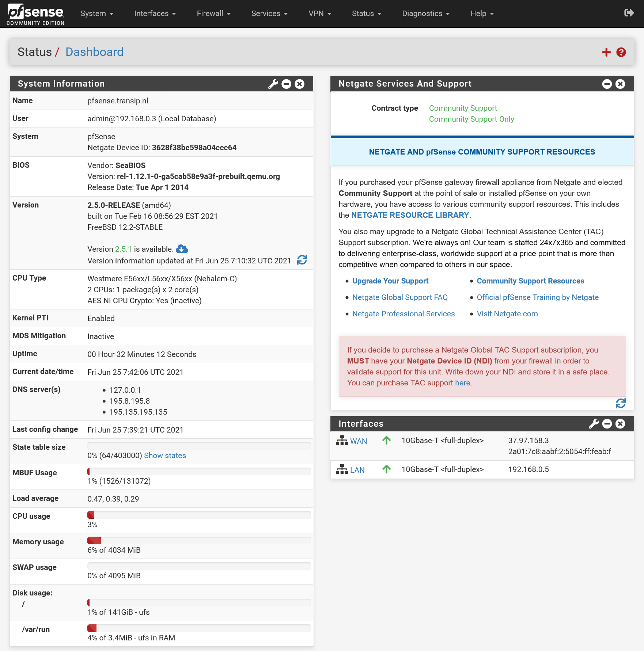Close the System Information widget

[300, 84]
